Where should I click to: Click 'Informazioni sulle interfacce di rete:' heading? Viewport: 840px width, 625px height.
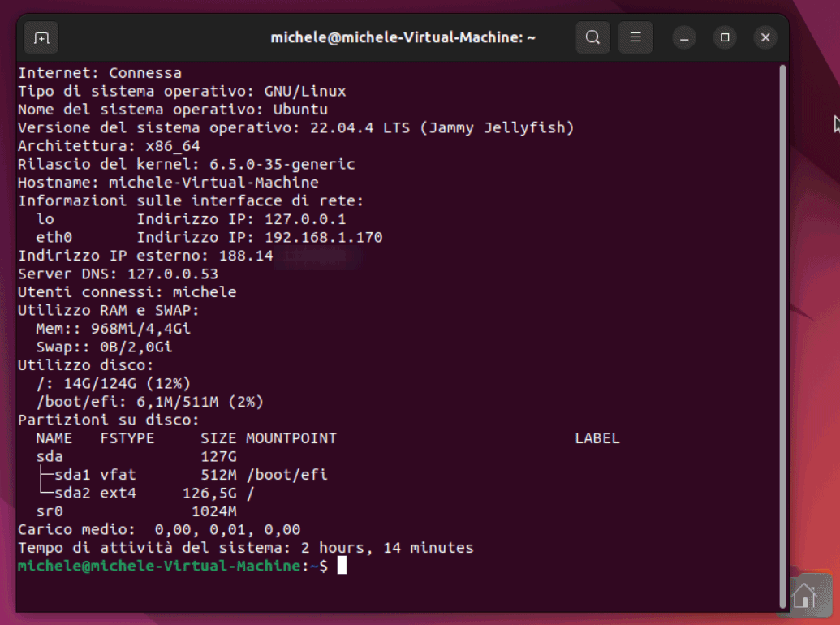pyautogui.click(x=191, y=200)
